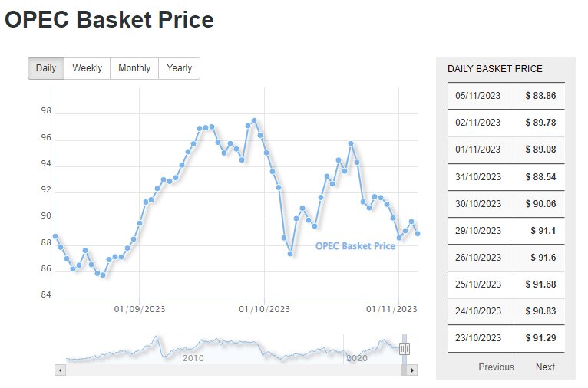Image resolution: width=588 pixels, height=388 pixels.
Task: Click the last data point on chart
Action: (x=418, y=234)
